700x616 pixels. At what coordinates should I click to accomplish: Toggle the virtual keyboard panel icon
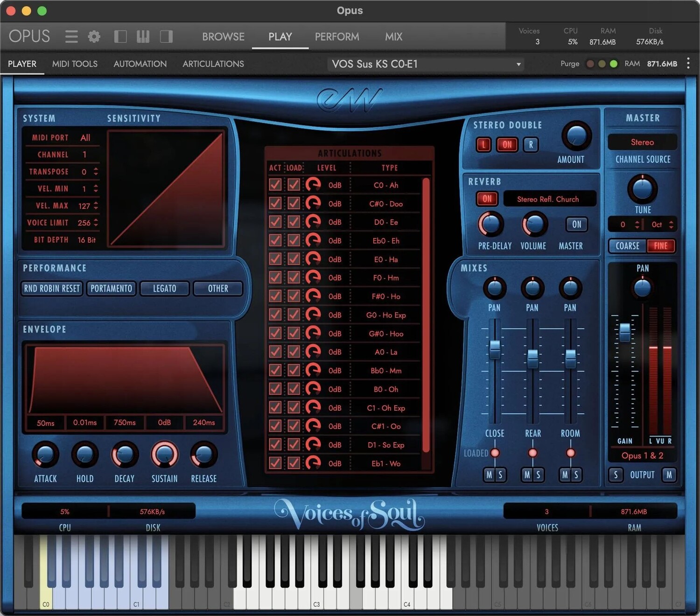pyautogui.click(x=143, y=36)
